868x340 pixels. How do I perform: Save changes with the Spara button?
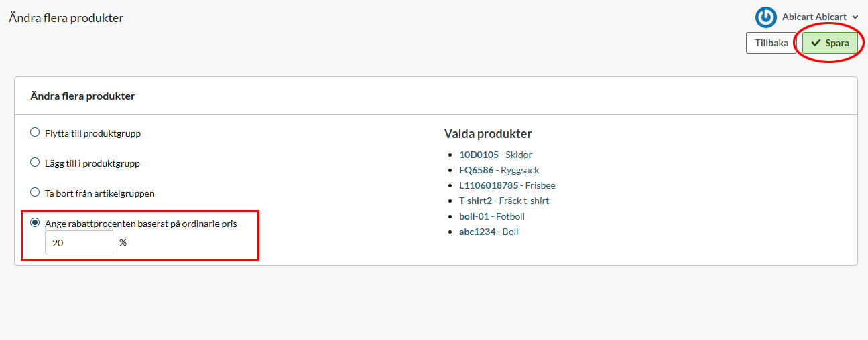click(830, 44)
